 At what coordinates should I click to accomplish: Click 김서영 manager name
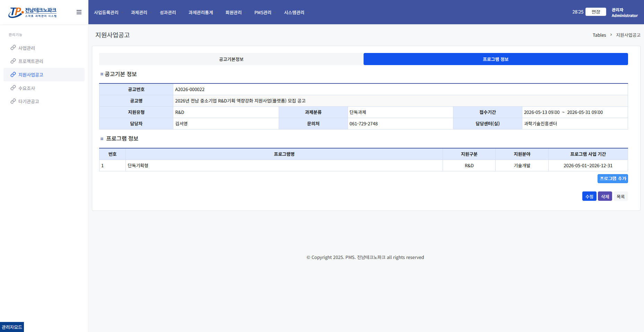tap(181, 124)
